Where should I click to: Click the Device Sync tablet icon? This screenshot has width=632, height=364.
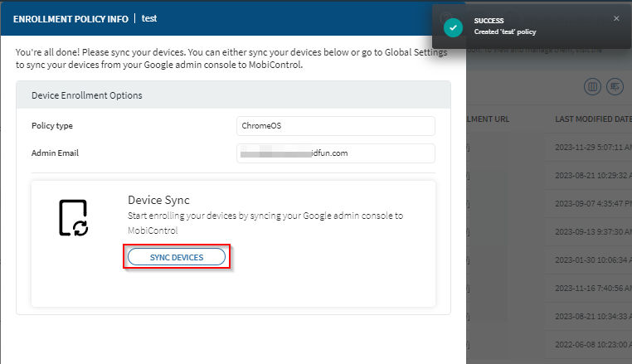[x=73, y=218]
